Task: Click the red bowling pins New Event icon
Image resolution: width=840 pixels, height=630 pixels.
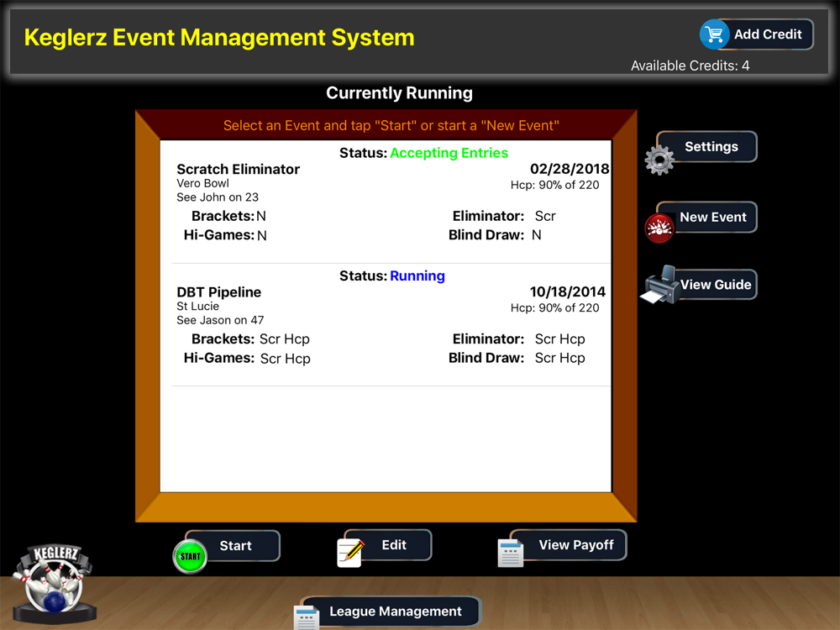Action: pos(659,228)
